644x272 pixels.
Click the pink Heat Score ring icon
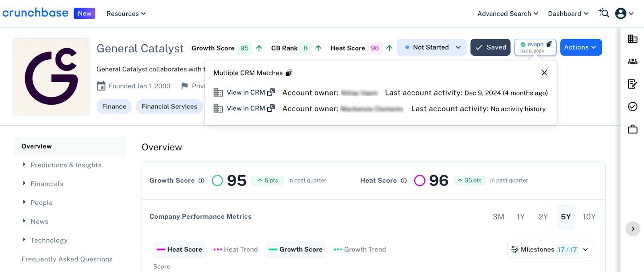[x=420, y=181]
